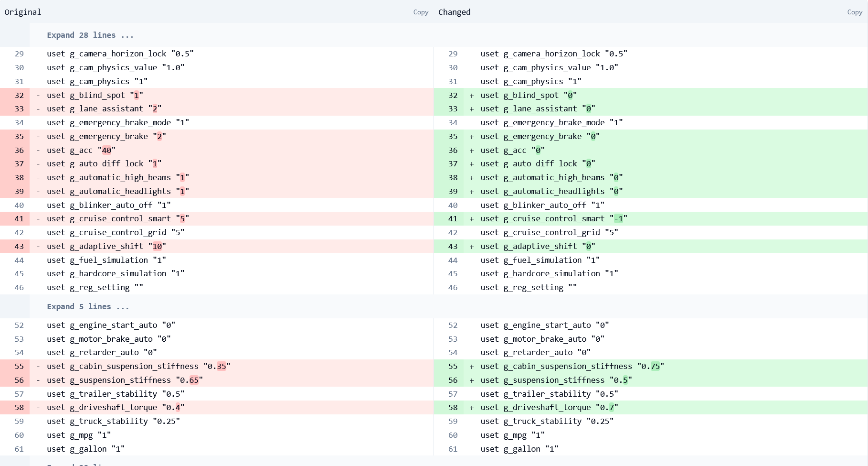This screenshot has height=466, width=868.
Task: Click the Original pane header title
Action: coord(23,12)
